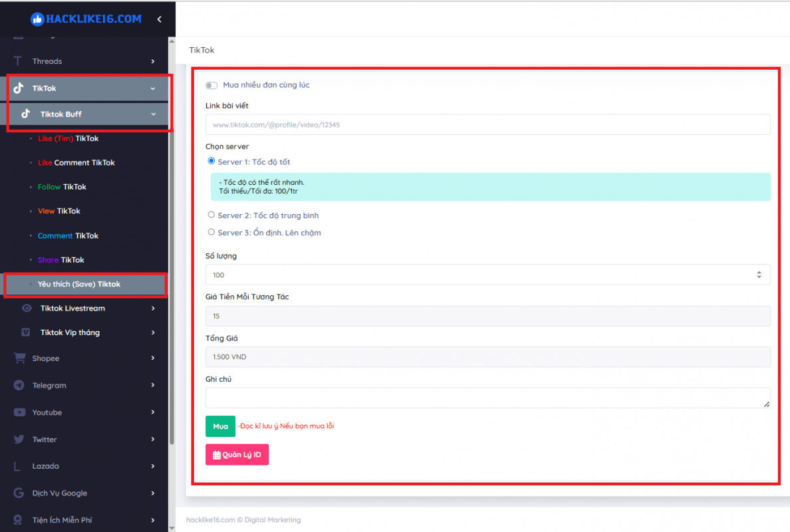Click the pink Quản Lý ID button
The width and height of the screenshot is (790, 532).
click(237, 455)
